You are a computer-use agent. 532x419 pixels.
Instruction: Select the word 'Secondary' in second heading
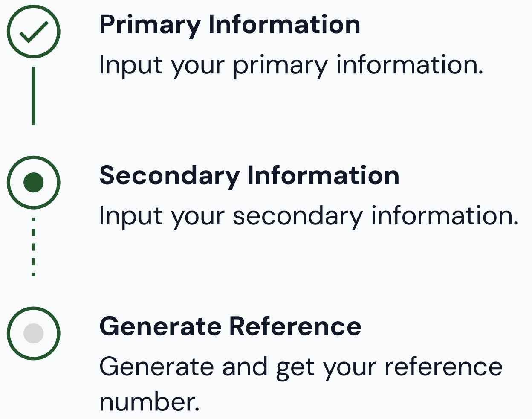click(x=170, y=176)
